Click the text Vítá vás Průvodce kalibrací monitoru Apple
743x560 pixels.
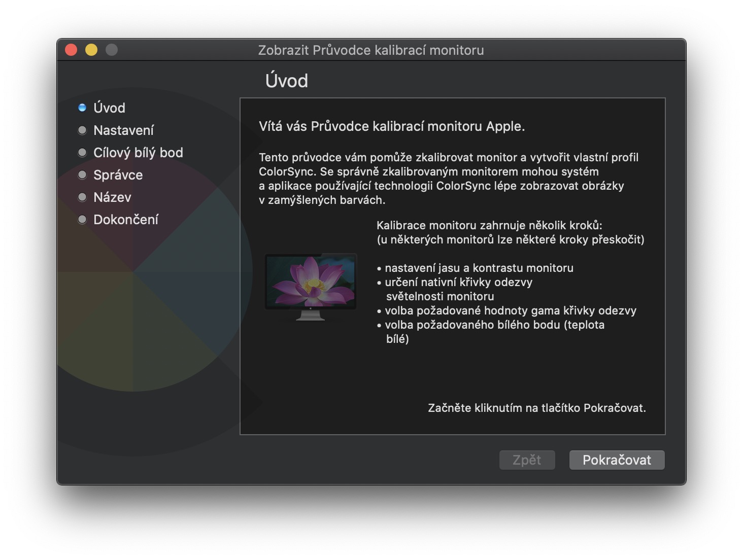pyautogui.click(x=392, y=126)
